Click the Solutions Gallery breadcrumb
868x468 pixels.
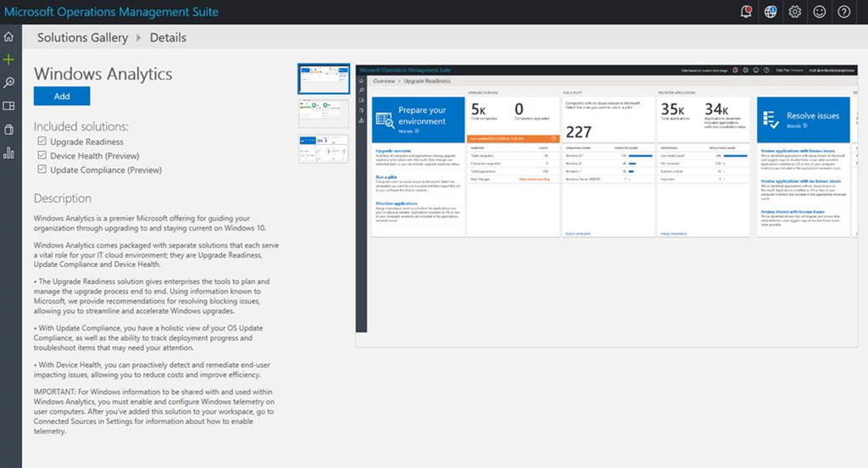pos(82,37)
